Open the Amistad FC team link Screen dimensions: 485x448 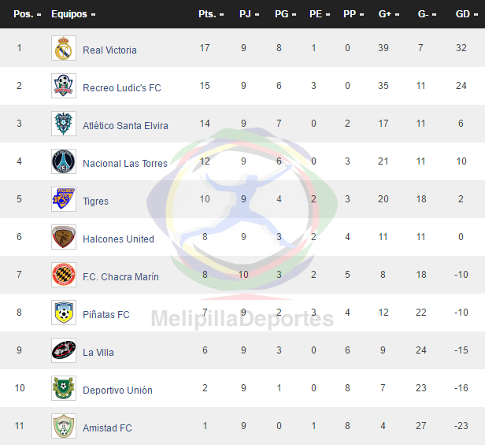pos(107,428)
